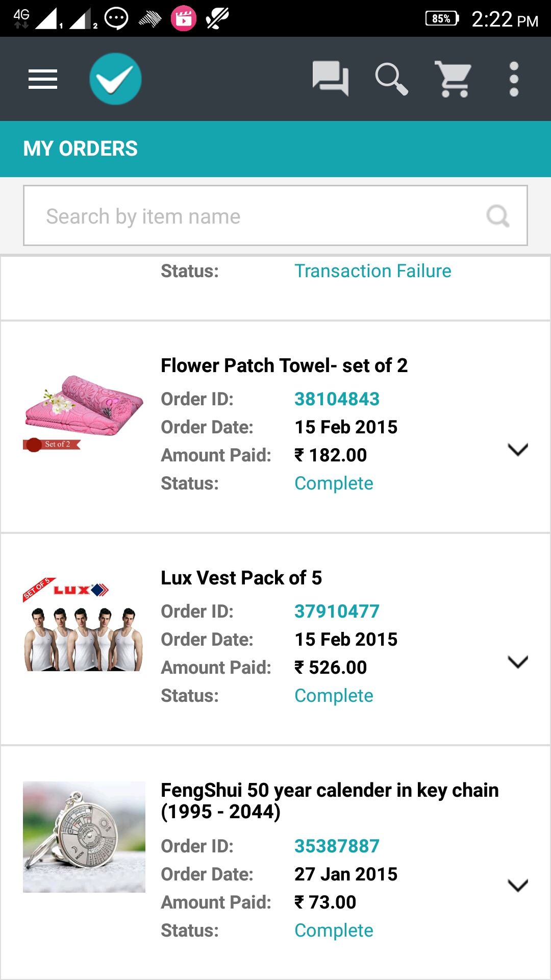Open the shopping cart

click(x=453, y=79)
